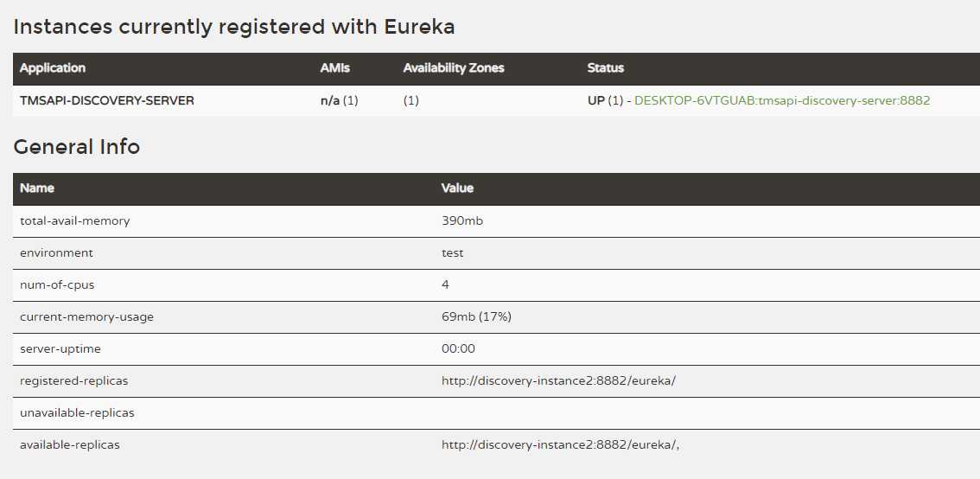Open the DESKTOP-6VTGUAB:tmsapi-discovery-server:8882 instance link
980x479 pixels.
click(x=782, y=100)
